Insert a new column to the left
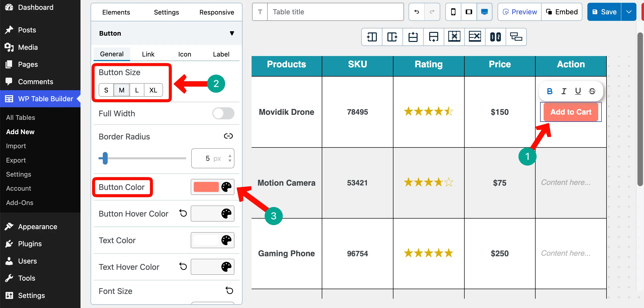Viewport: 644px width, 308px height. (x=372, y=37)
